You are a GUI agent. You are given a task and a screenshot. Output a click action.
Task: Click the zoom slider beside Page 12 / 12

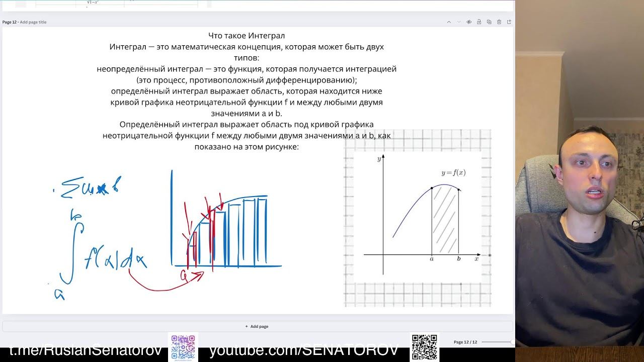497,342
